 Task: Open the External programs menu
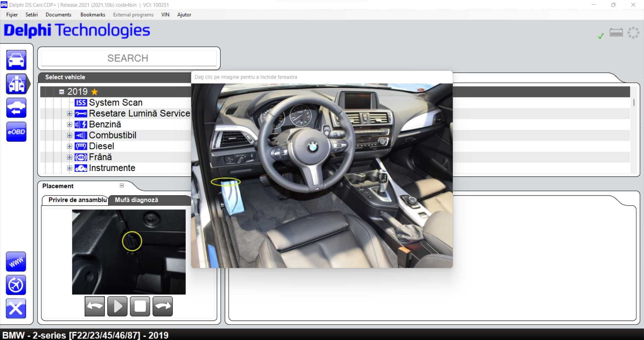tap(133, 15)
